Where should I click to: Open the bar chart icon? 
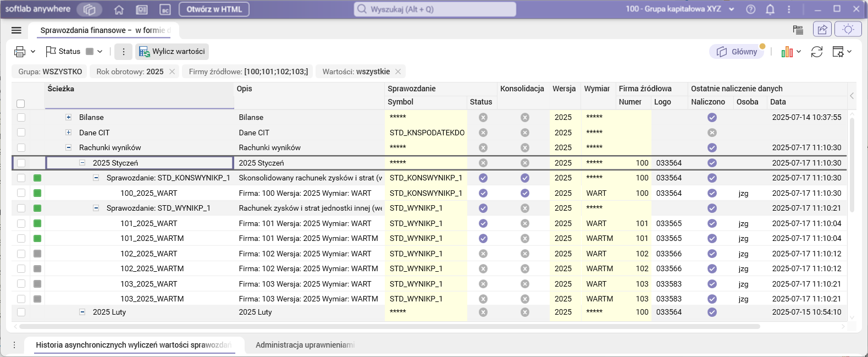tap(787, 52)
